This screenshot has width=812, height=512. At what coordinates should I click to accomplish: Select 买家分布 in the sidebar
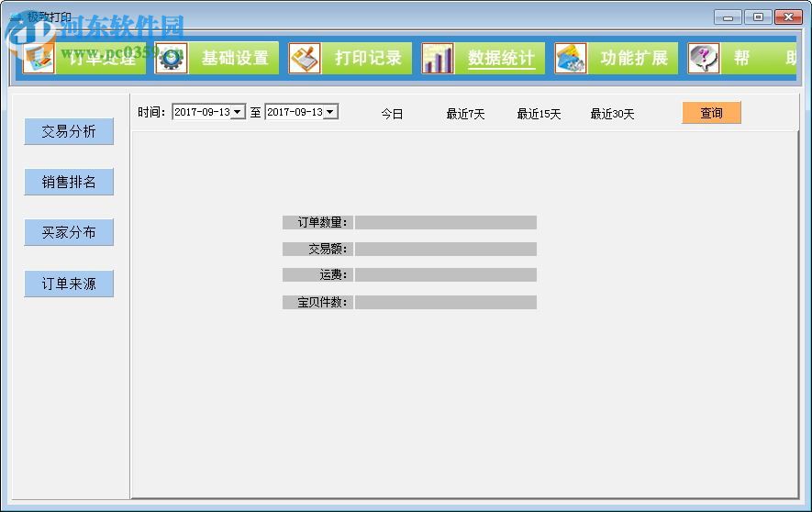click(69, 232)
